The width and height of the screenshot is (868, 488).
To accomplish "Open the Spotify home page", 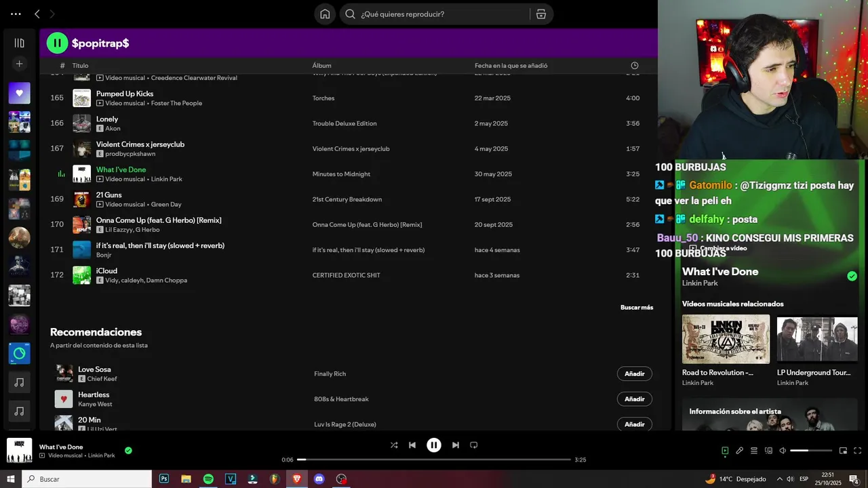I will point(325,14).
